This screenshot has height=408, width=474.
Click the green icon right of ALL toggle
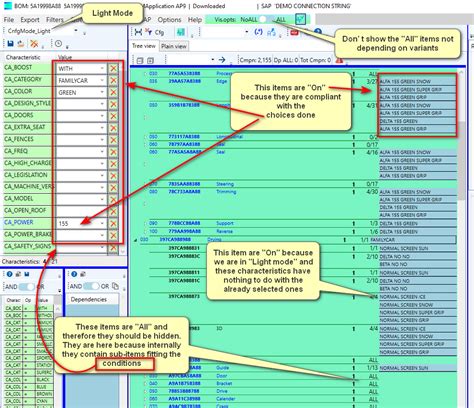point(300,19)
